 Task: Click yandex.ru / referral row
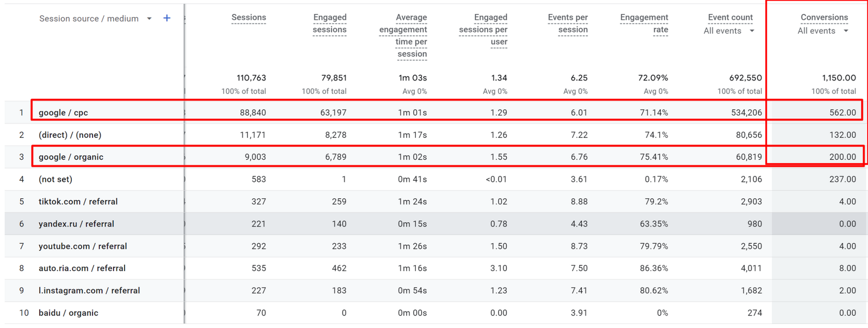[76, 224]
